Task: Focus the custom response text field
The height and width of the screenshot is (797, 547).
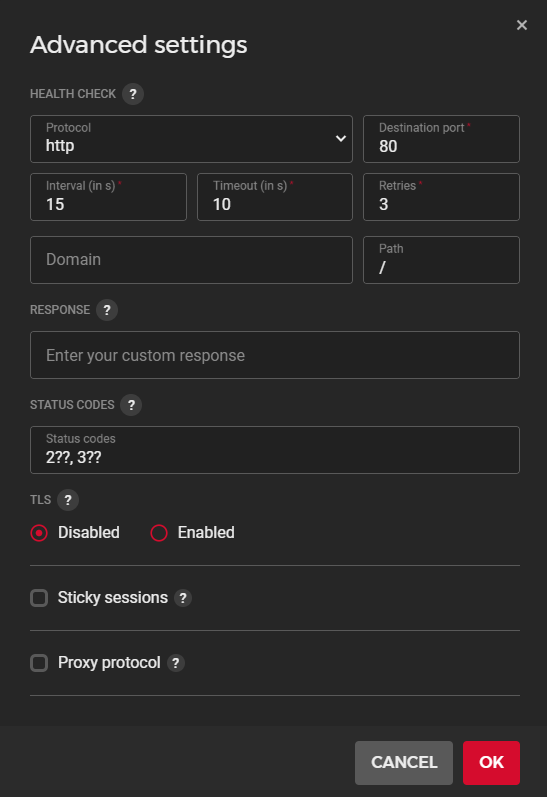Action: pyautogui.click(x=275, y=355)
